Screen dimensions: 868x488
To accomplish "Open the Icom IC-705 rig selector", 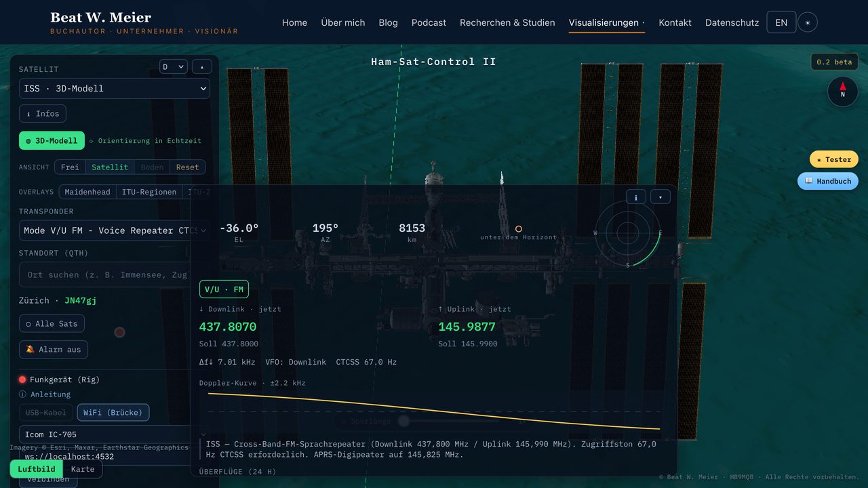I will point(105,434).
